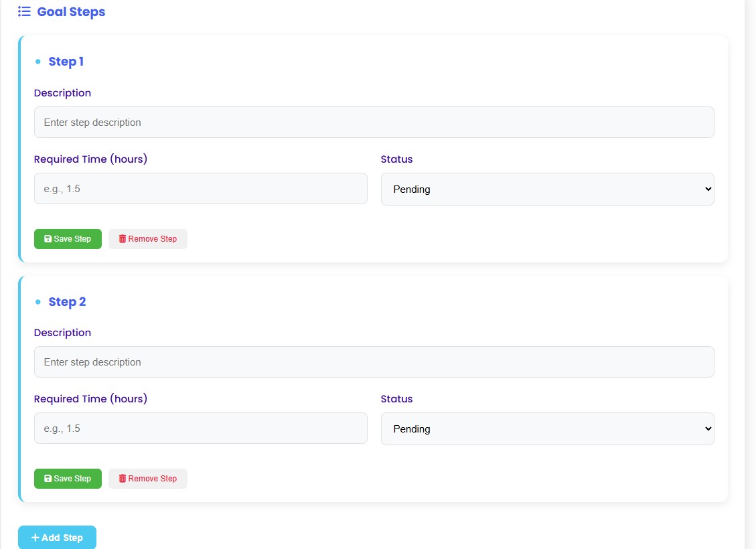This screenshot has width=756, height=549.
Task: Click the trash icon in Step 1
Action: tap(122, 239)
